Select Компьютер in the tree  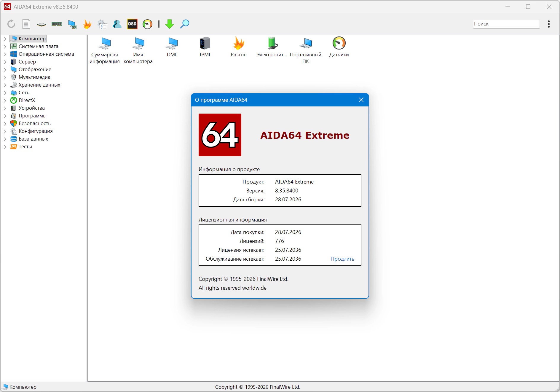28,39
